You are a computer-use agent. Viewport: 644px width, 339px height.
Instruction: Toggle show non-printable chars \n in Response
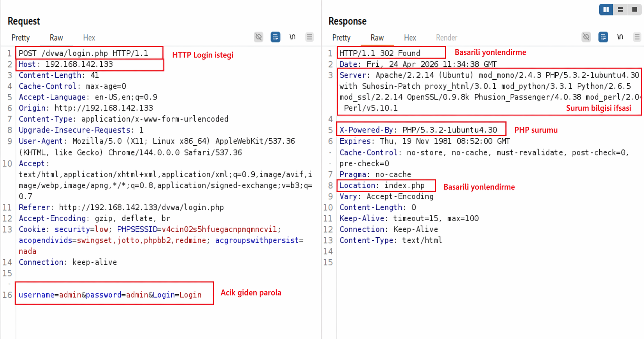tap(620, 37)
